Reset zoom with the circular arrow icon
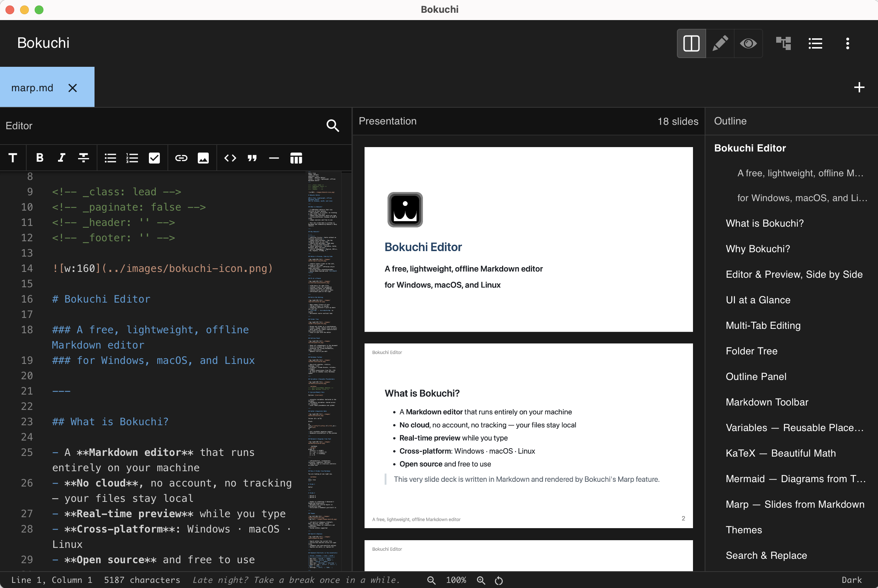This screenshot has width=878, height=588. pyautogui.click(x=499, y=580)
